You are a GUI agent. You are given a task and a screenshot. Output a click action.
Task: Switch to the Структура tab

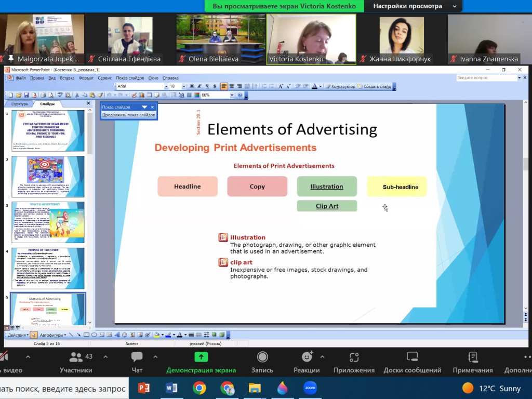[19, 104]
